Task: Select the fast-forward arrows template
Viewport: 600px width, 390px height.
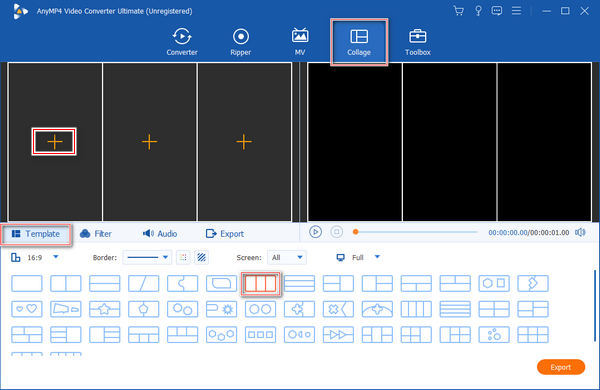Action: (x=338, y=335)
